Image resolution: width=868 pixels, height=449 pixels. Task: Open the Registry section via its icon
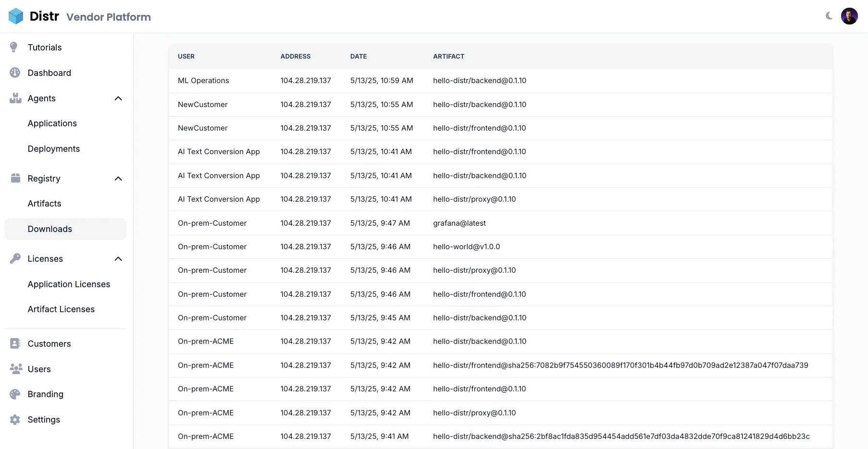pyautogui.click(x=15, y=178)
